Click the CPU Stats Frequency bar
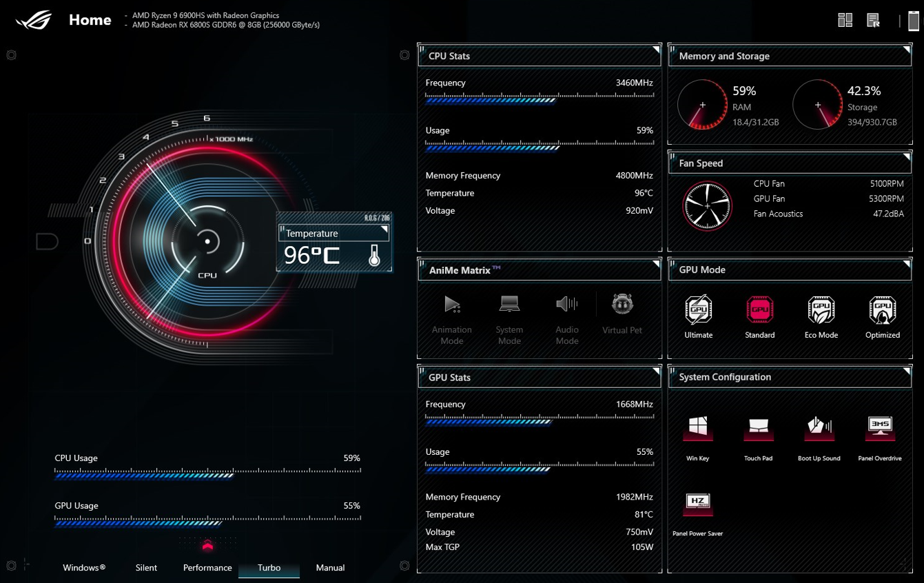This screenshot has height=583, width=924. coord(540,99)
